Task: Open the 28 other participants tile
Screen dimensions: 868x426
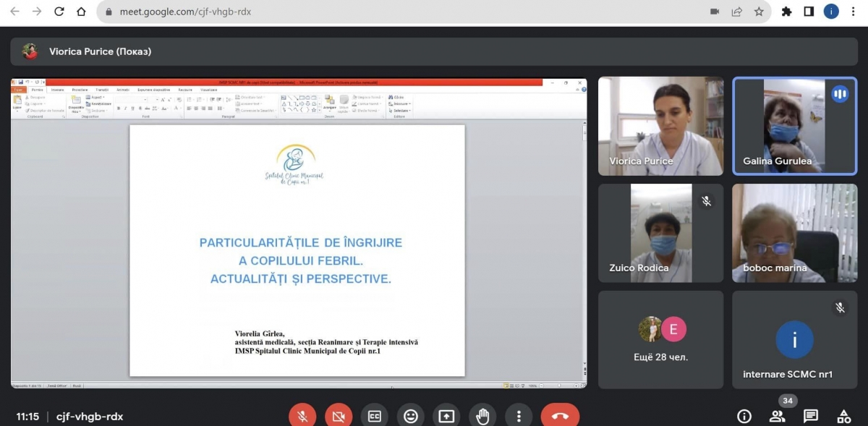Action: coord(660,339)
